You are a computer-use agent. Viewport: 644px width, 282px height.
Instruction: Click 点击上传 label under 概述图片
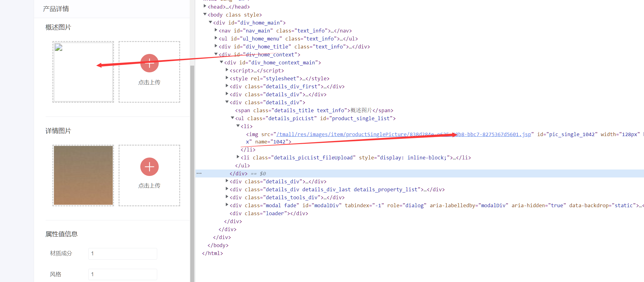(149, 82)
